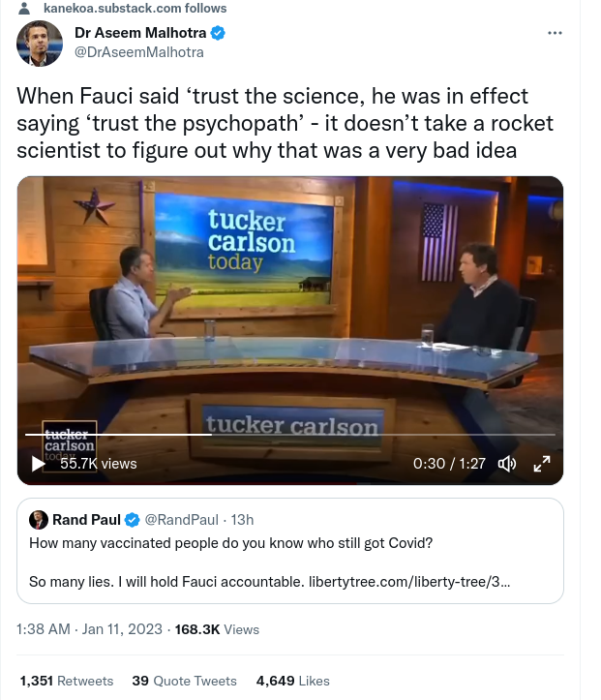Click the 1:38 AM Jan 11, 2023 timestamp
This screenshot has width=601, height=700.
point(90,629)
